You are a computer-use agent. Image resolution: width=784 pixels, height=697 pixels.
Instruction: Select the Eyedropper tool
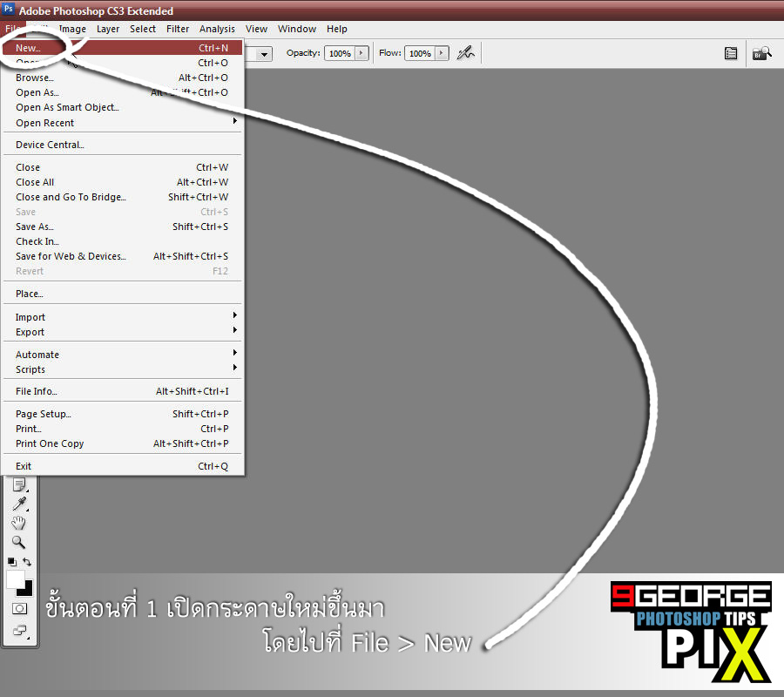[19, 504]
